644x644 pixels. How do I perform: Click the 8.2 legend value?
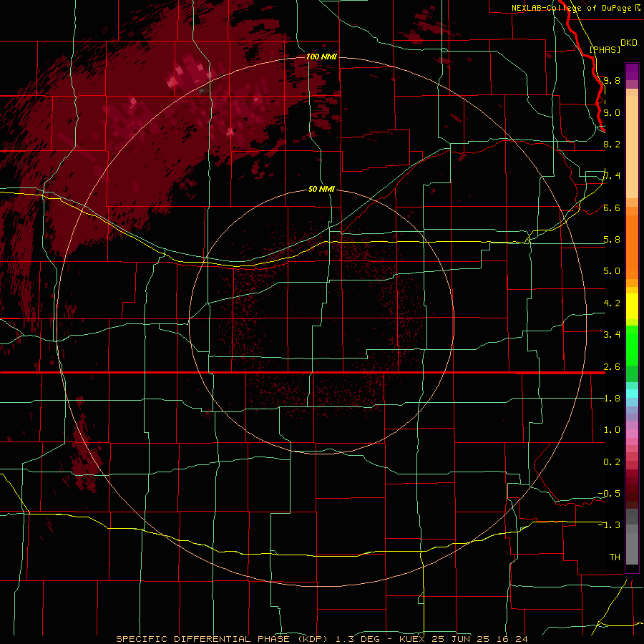612,144
